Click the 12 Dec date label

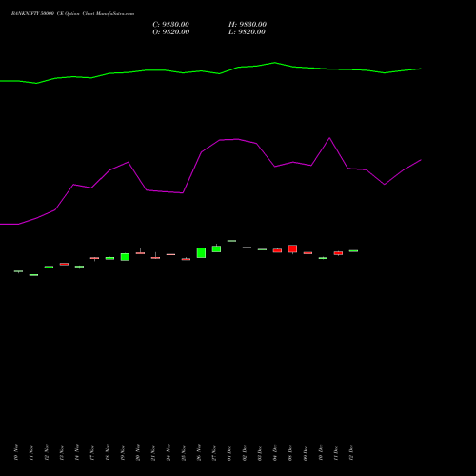click(x=351, y=452)
